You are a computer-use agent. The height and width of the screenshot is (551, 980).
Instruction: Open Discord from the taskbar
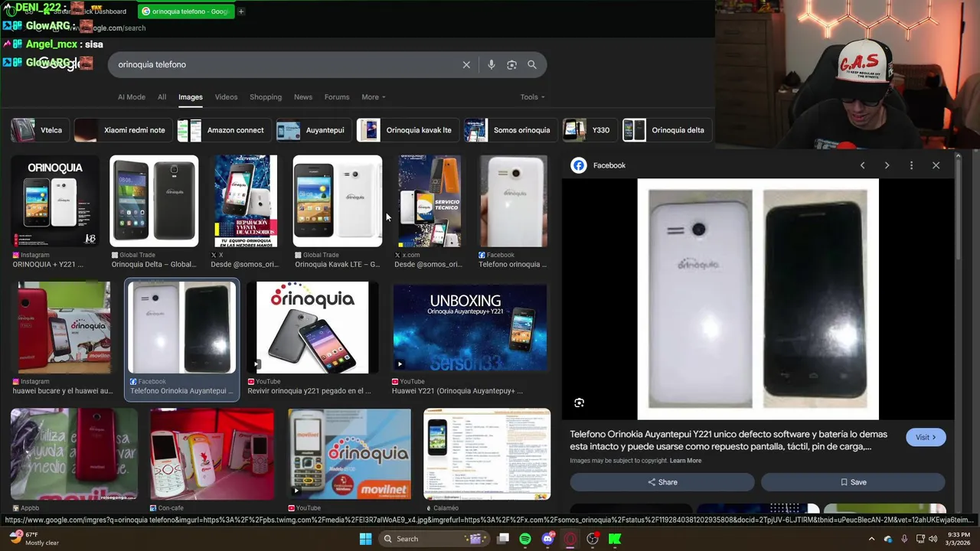[x=547, y=539]
